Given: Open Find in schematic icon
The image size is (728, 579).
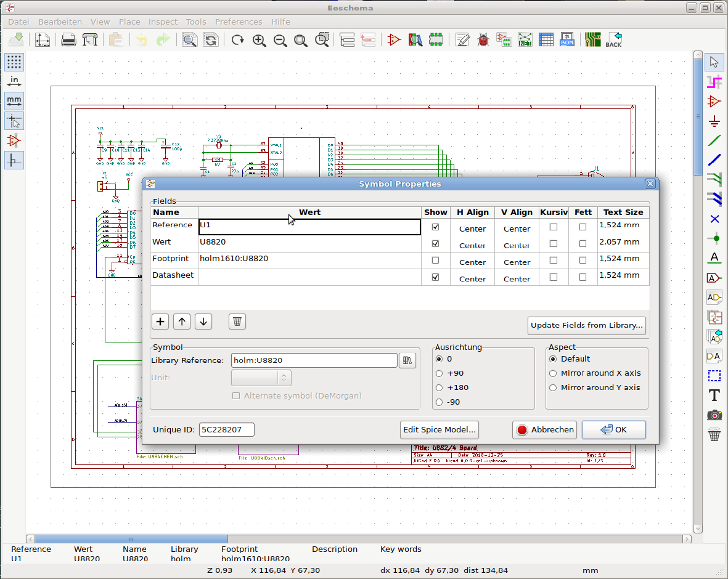Looking at the screenshot, I should click(189, 40).
